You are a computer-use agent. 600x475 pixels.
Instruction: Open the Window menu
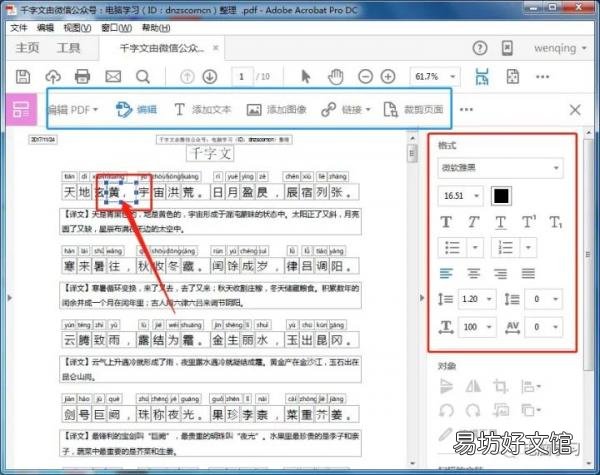(x=117, y=28)
